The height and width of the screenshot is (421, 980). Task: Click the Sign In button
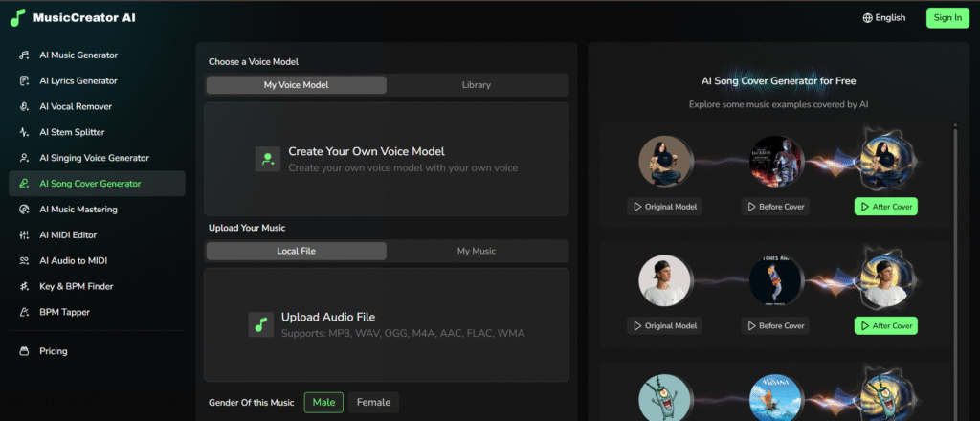[x=947, y=17]
